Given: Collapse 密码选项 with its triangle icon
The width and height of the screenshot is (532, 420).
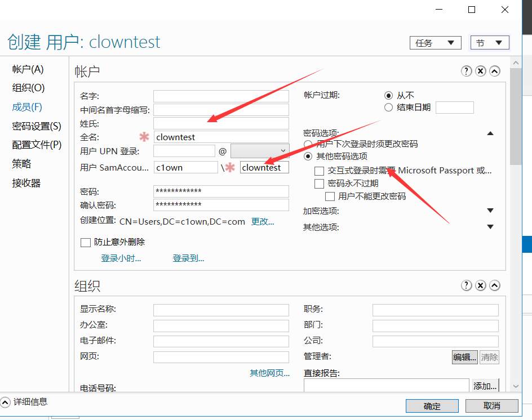Looking at the screenshot, I should 490,133.
